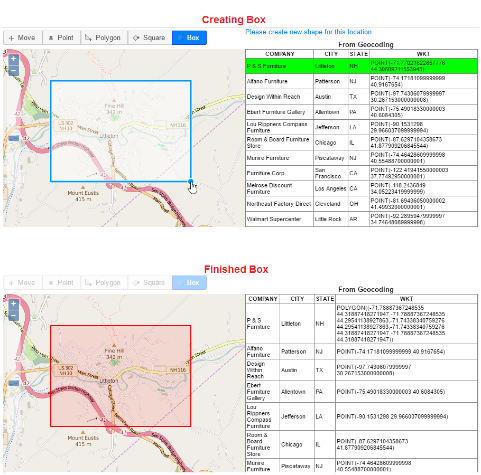Zoom in on the top map

13,59
